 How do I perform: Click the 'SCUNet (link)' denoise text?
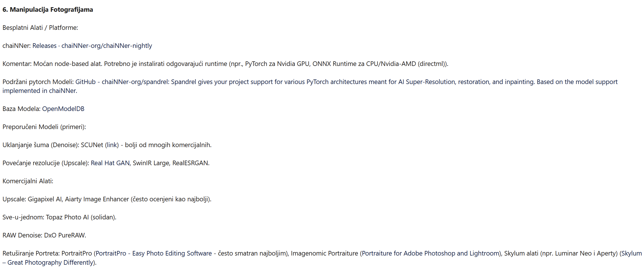coord(100,145)
